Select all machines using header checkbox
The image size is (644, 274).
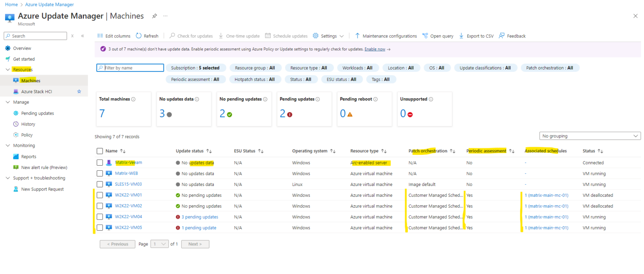coord(100,151)
